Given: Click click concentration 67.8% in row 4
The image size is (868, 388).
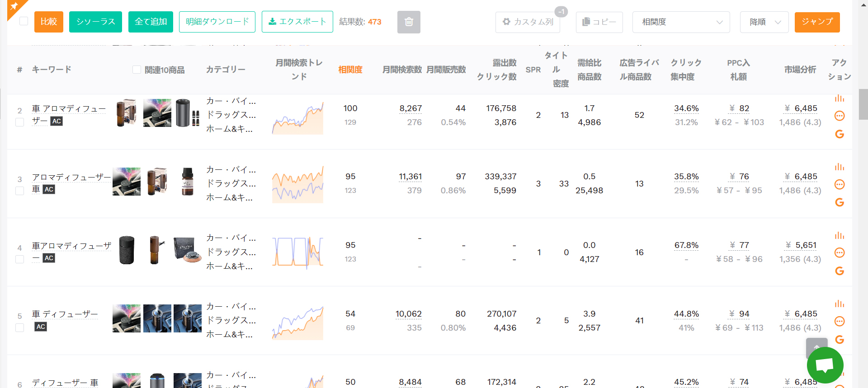Looking at the screenshot, I should [x=686, y=245].
